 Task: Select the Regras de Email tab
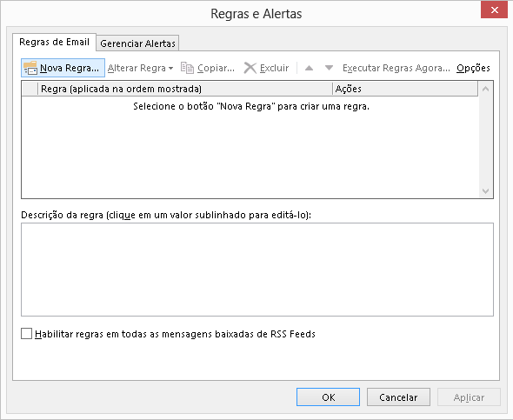click(54, 42)
